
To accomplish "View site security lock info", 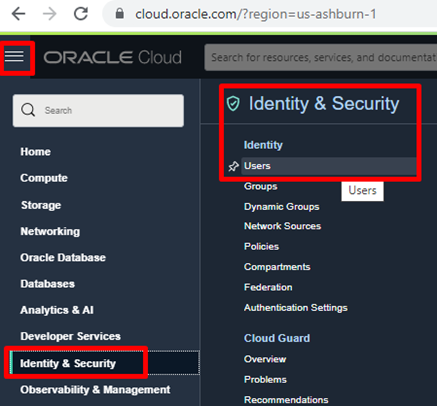I will pyautogui.click(x=120, y=14).
